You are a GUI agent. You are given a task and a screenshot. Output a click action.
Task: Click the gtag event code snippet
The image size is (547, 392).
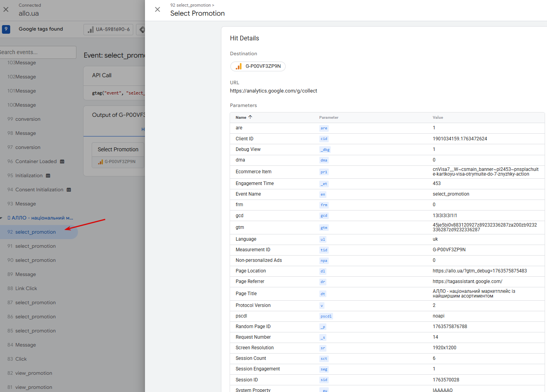click(118, 93)
